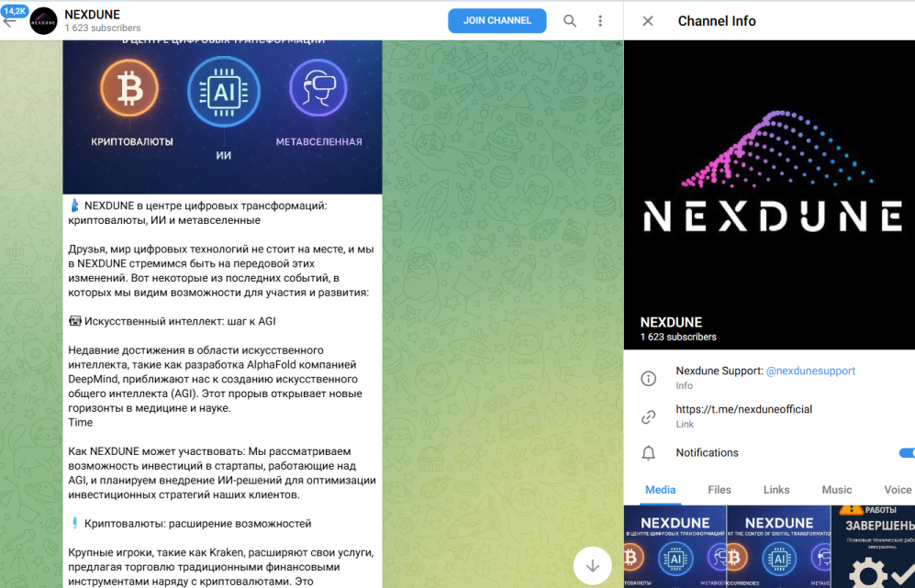Click the VR headset metaverse icon

[x=318, y=88]
